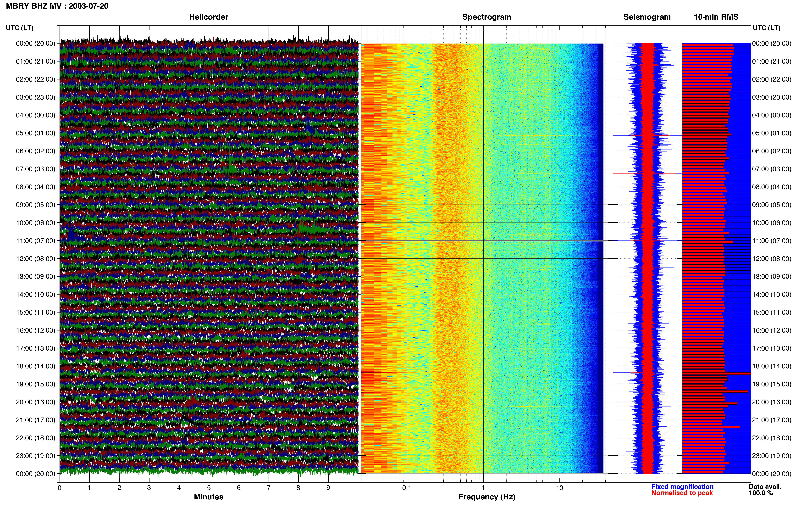Click the frequency tick label '1'
Image resolution: width=812 pixels, height=508 pixels.
coord(483,488)
